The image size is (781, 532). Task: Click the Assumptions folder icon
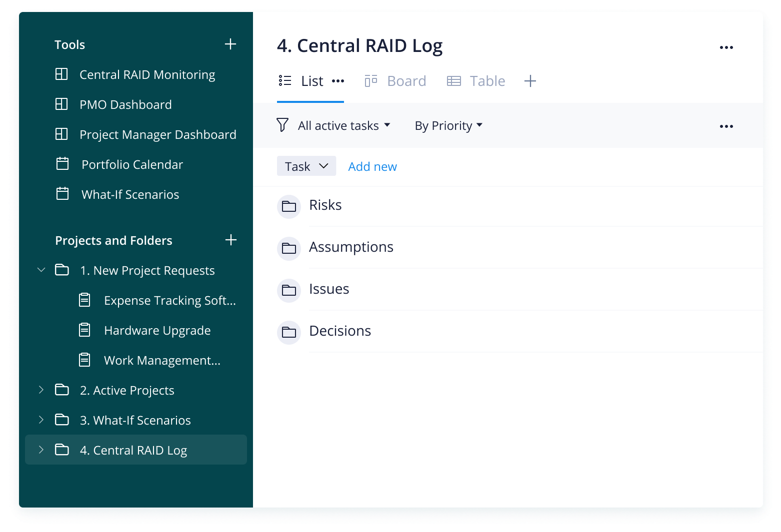pyautogui.click(x=289, y=248)
